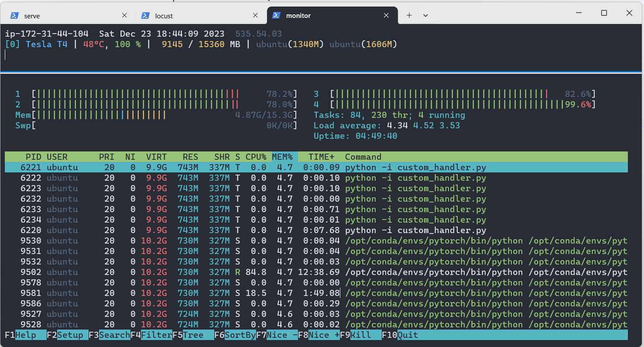Select process row with PID 9532

(x=316, y=261)
